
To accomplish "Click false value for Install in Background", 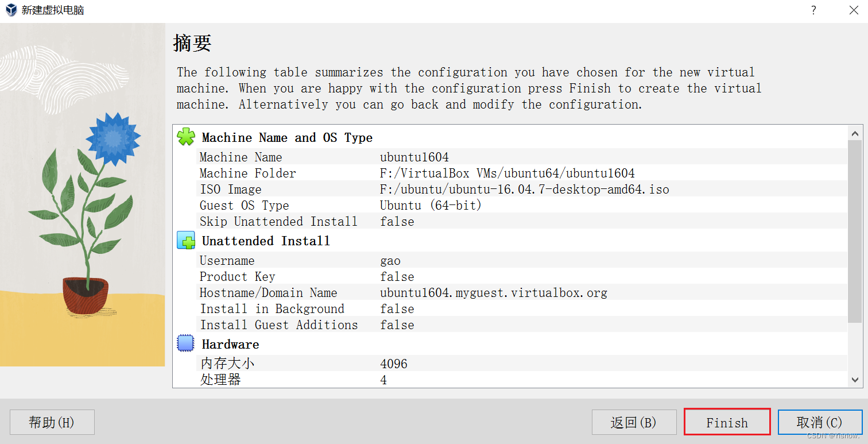I will pos(397,309).
